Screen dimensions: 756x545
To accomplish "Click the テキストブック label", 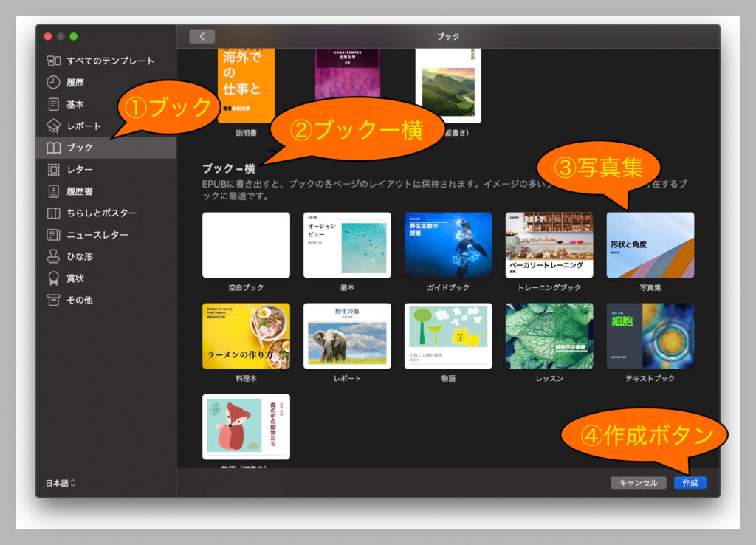I will [x=650, y=379].
